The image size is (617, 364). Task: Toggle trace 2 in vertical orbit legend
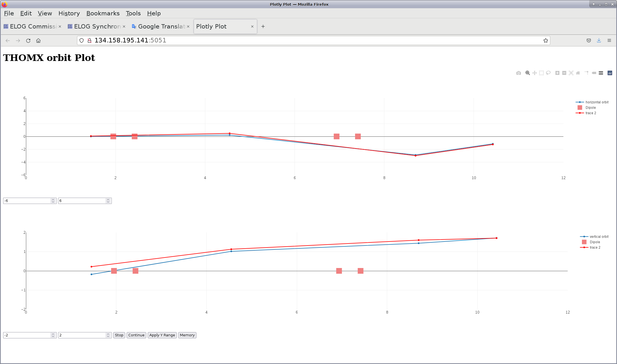(x=595, y=248)
